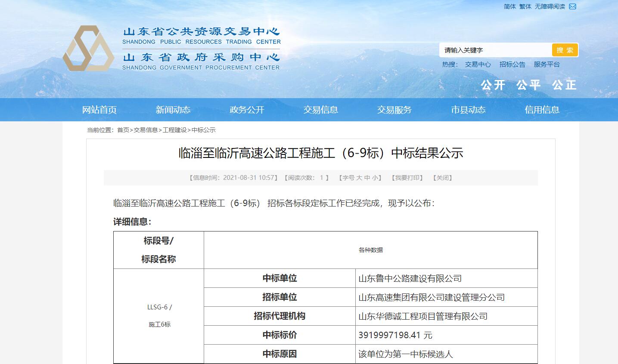The width and height of the screenshot is (618, 364).
Task: Switch to 繁体 traditional Chinese
Action: [525, 6]
